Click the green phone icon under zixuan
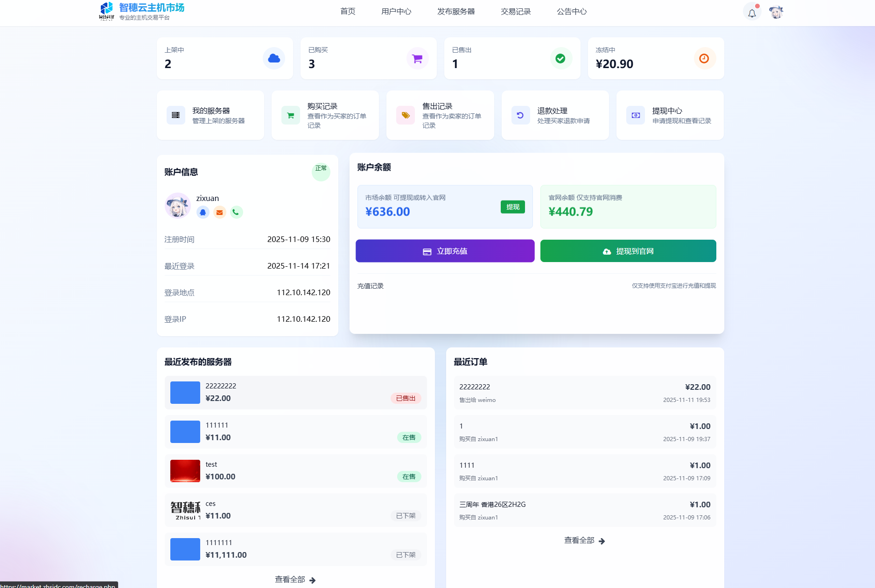The height and width of the screenshot is (588, 875). tap(236, 213)
